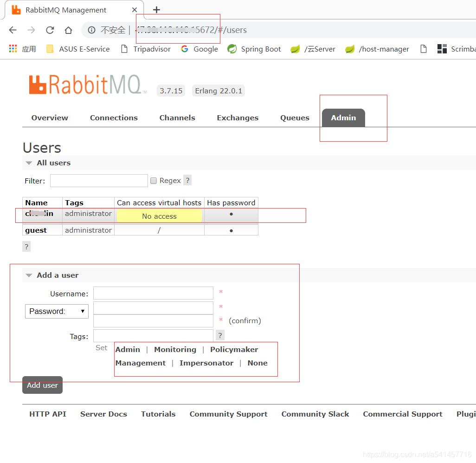
Task: Click the Tags input field
Action: click(153, 336)
